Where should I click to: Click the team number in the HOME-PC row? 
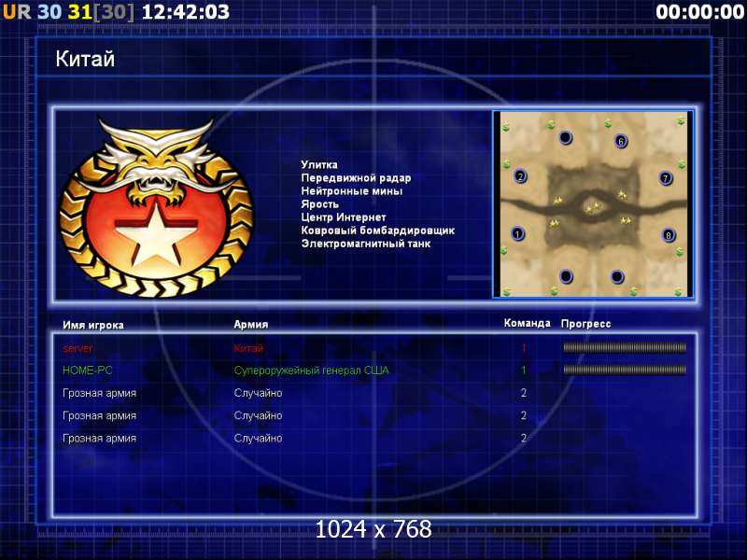click(x=524, y=370)
